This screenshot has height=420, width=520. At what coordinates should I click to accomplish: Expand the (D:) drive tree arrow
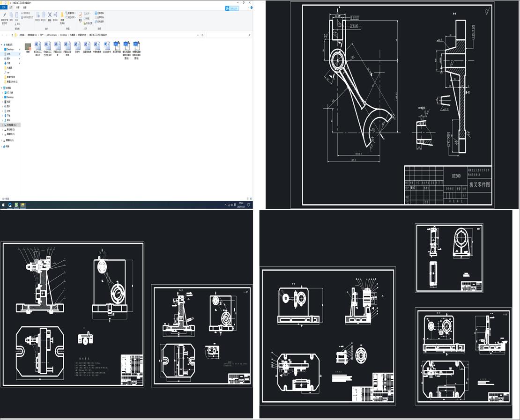pyautogui.click(x=3, y=130)
